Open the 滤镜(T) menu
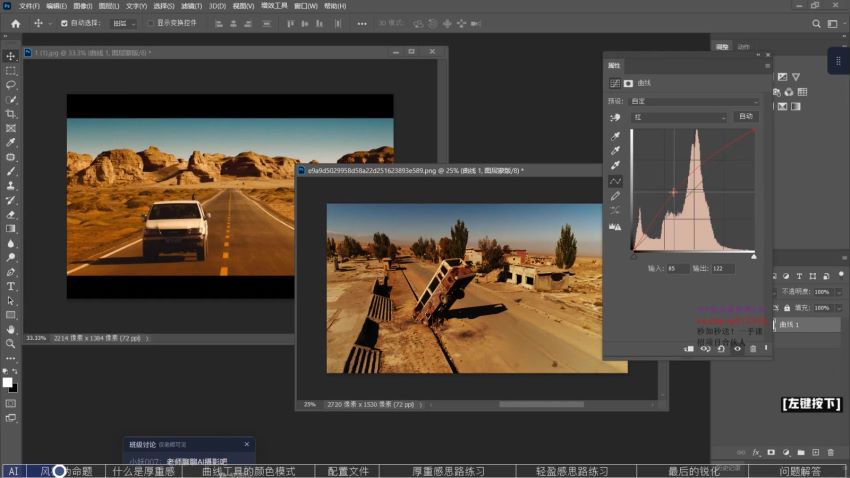 coord(191,6)
